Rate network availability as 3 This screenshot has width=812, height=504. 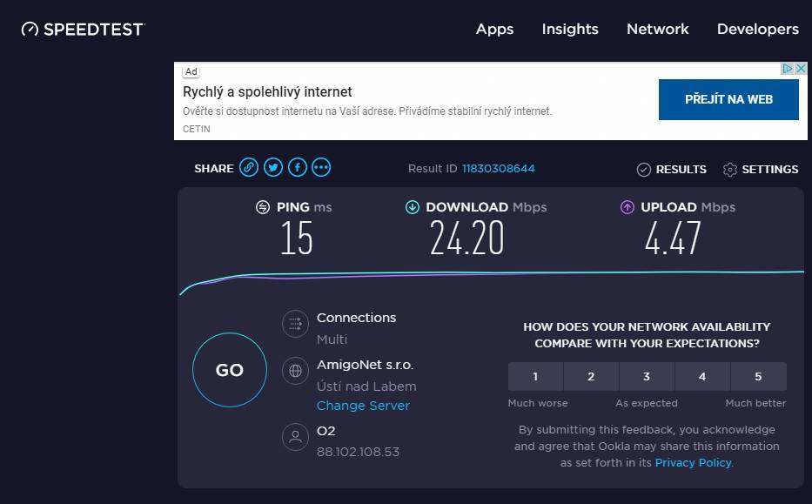[647, 377]
